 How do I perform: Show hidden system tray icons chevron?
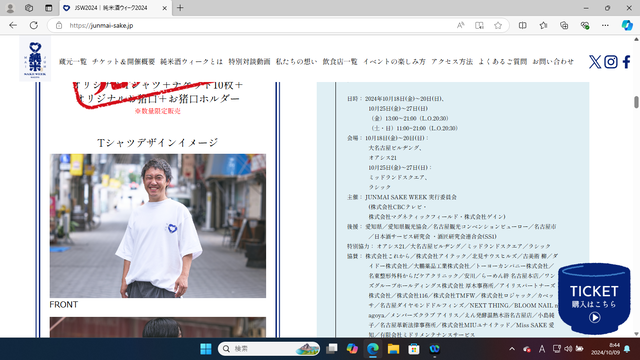[x=512, y=349]
